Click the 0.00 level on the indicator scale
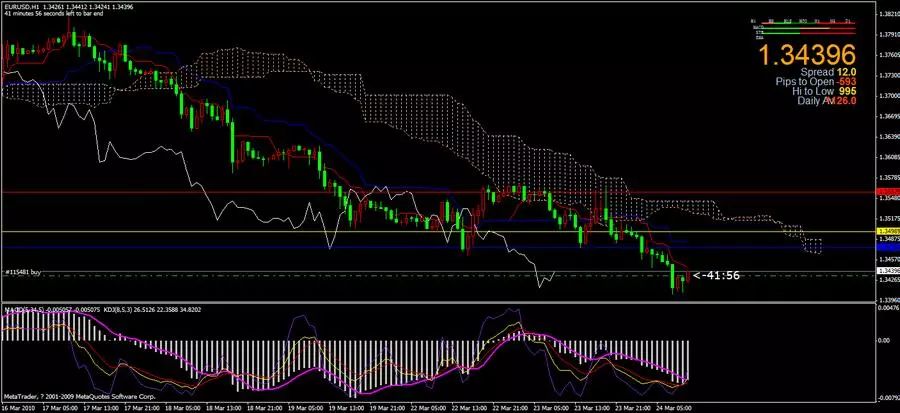Screen dimensions: 900x413 885,341
